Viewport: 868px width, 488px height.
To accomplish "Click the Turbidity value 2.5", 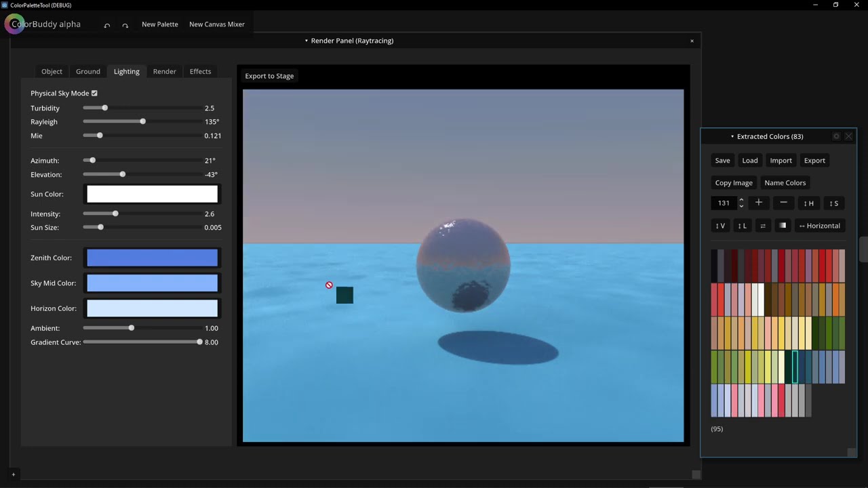I will [x=210, y=108].
